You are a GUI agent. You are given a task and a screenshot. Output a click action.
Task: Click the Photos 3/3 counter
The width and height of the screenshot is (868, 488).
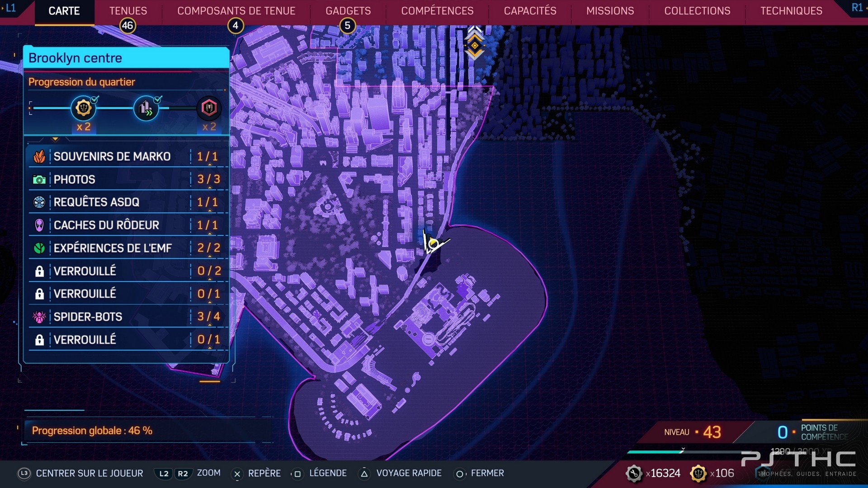point(208,179)
